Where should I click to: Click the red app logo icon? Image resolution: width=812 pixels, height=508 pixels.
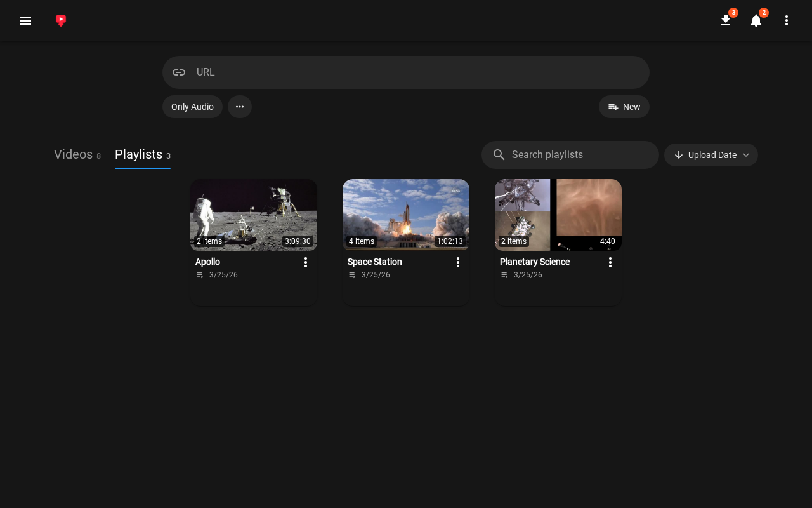coord(61,21)
